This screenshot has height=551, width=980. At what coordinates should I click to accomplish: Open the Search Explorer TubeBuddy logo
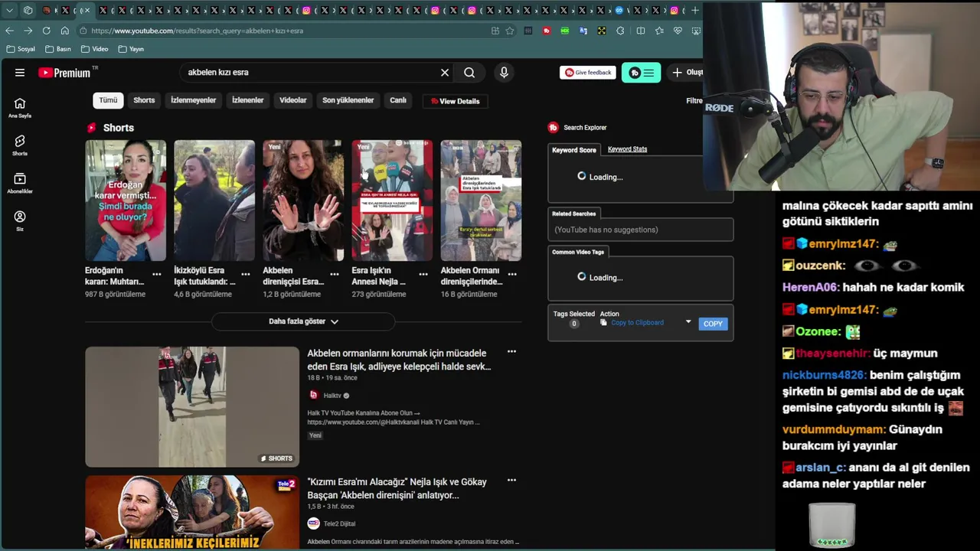[553, 128]
